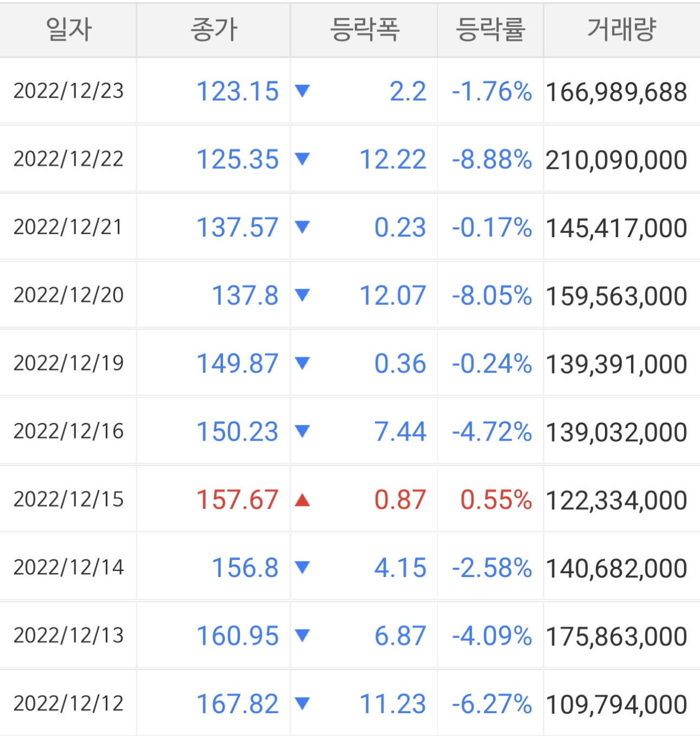Click the closing price 125.35
The height and width of the screenshot is (736, 700).
[238, 160]
